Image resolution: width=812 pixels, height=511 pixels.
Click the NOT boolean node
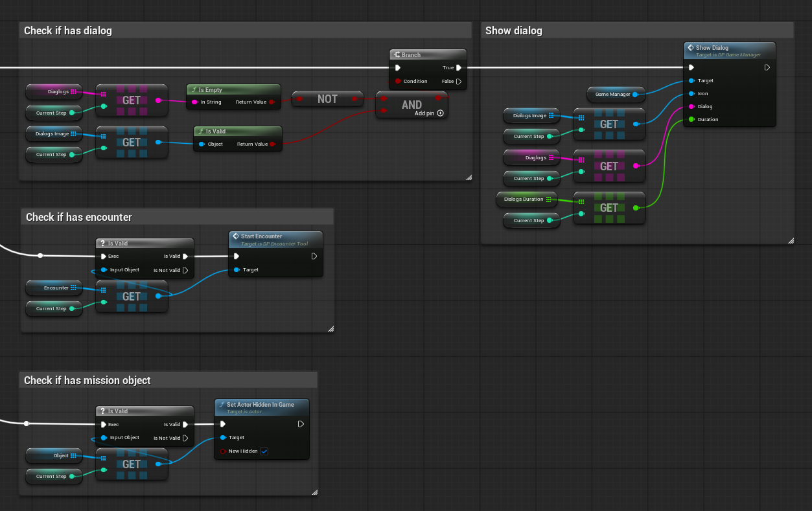point(327,98)
